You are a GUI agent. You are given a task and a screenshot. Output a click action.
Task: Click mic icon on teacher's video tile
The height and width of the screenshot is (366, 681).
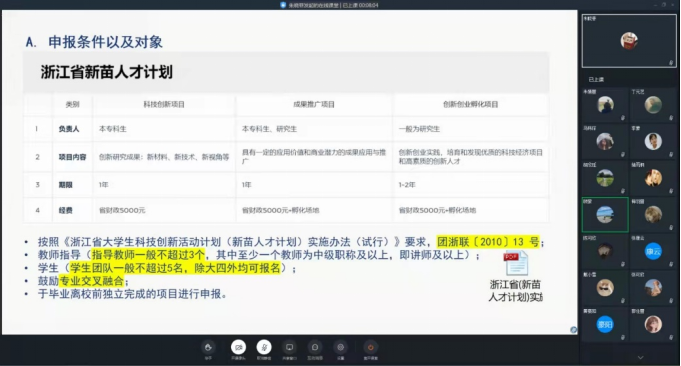pos(671,63)
